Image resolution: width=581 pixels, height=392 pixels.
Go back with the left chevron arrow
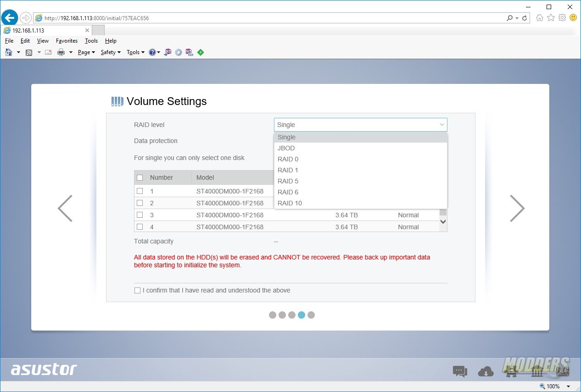tap(65, 208)
